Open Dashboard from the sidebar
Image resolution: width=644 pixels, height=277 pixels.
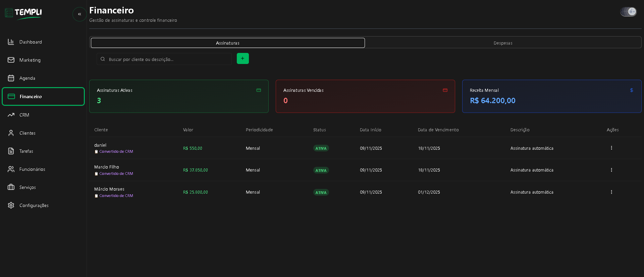click(43, 42)
